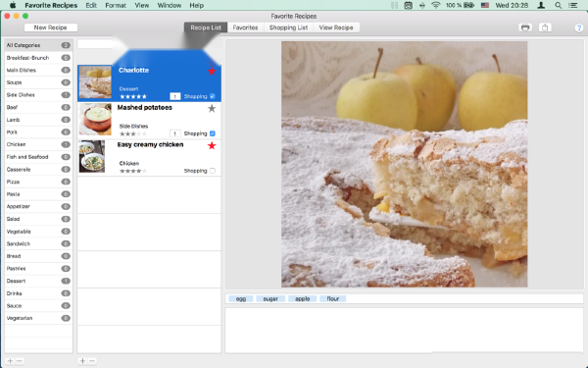
Task: Open the Apple menu
Action: tap(13, 5)
